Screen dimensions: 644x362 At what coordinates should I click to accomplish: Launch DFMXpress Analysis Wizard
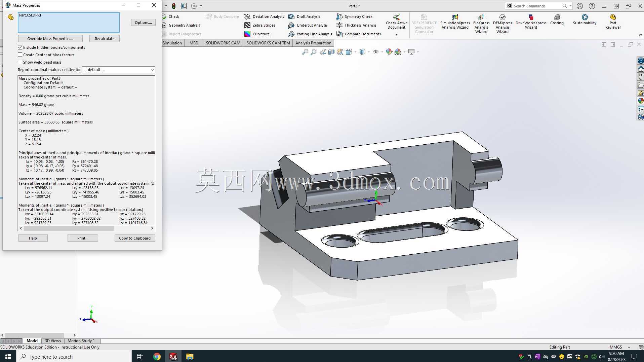pyautogui.click(x=502, y=24)
